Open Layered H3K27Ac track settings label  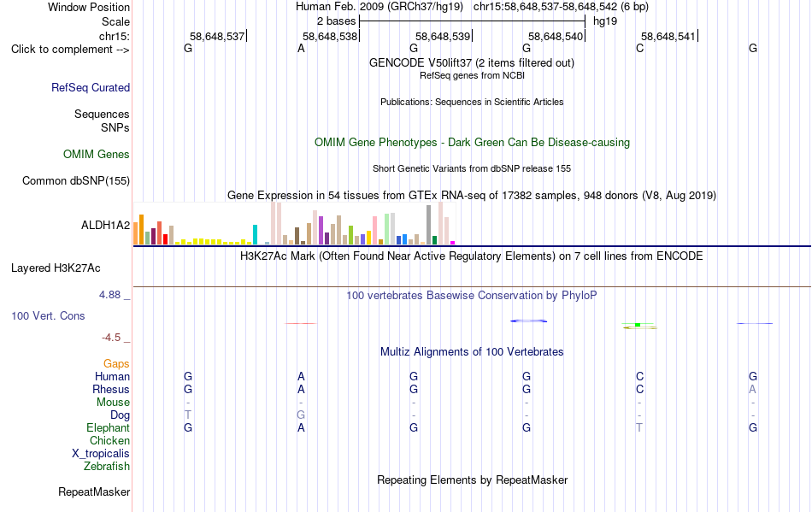[x=56, y=268]
